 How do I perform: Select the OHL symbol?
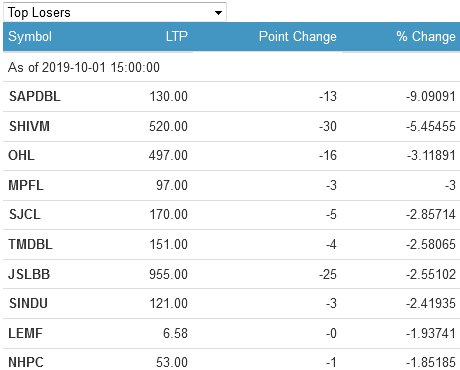coord(21,155)
